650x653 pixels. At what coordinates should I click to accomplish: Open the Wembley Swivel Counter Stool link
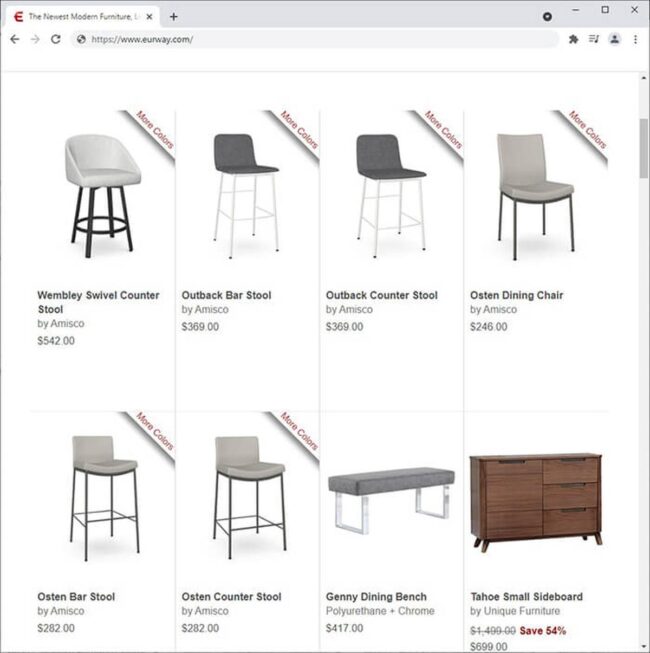tap(98, 302)
